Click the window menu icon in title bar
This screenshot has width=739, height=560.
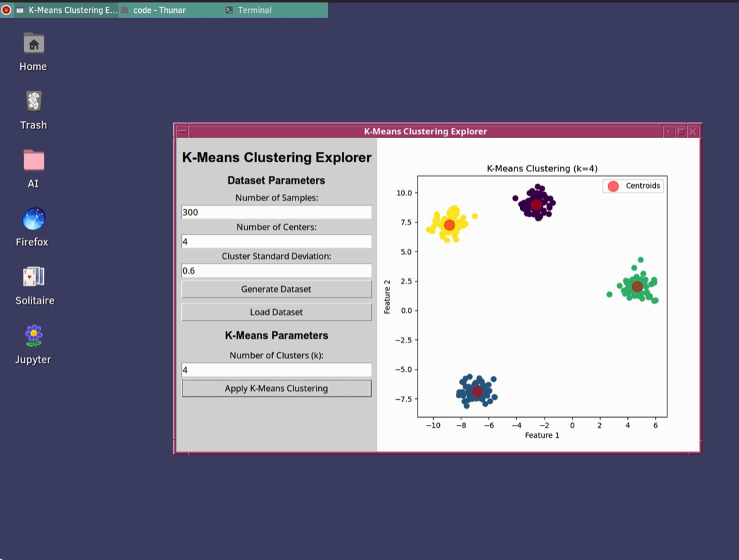(182, 131)
